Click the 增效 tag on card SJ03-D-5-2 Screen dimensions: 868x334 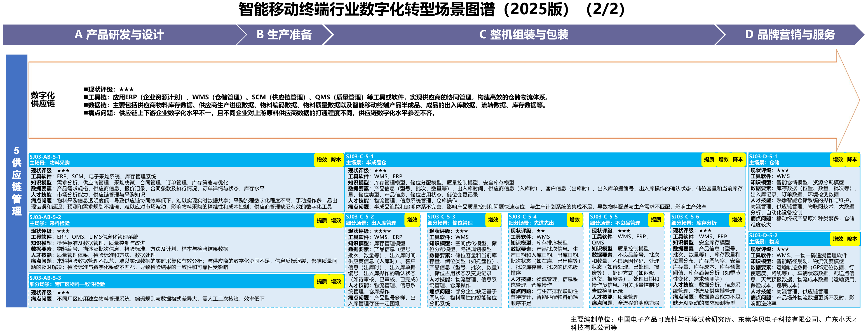[x=838, y=239]
